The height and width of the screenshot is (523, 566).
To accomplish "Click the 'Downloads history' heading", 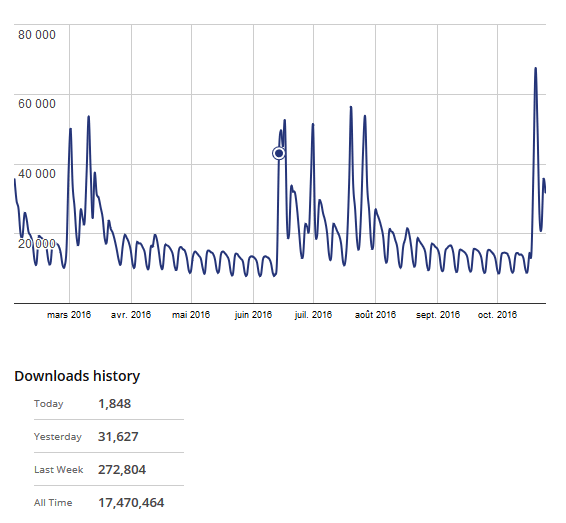I will point(77,376).
